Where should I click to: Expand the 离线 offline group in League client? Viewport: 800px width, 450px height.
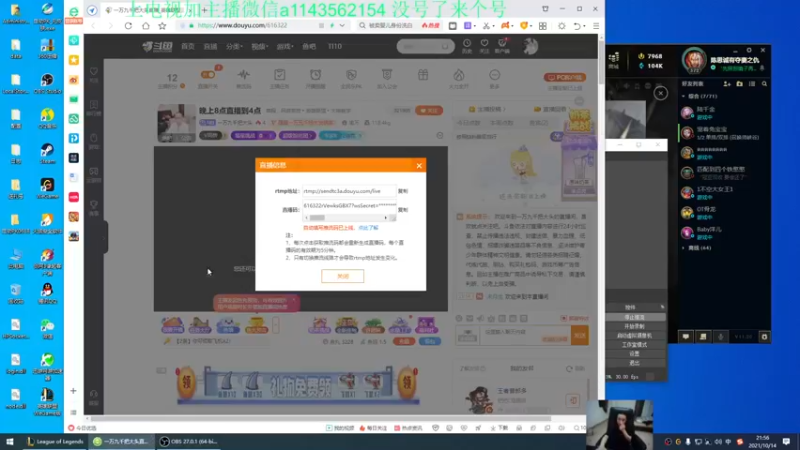click(697, 248)
